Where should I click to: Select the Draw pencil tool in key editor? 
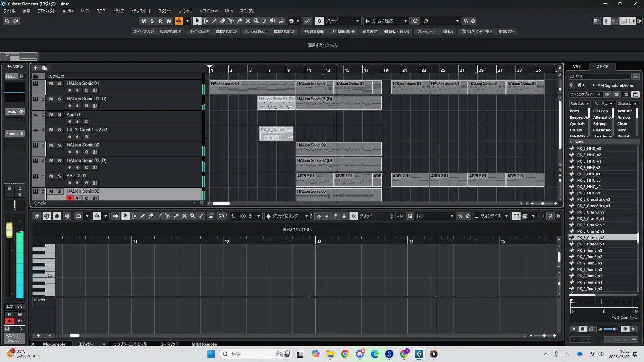[x=143, y=216]
